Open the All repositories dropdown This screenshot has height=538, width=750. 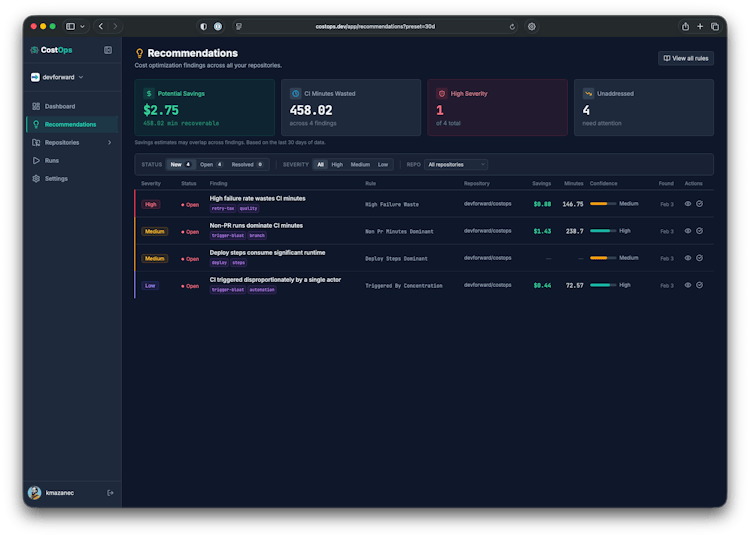point(456,164)
